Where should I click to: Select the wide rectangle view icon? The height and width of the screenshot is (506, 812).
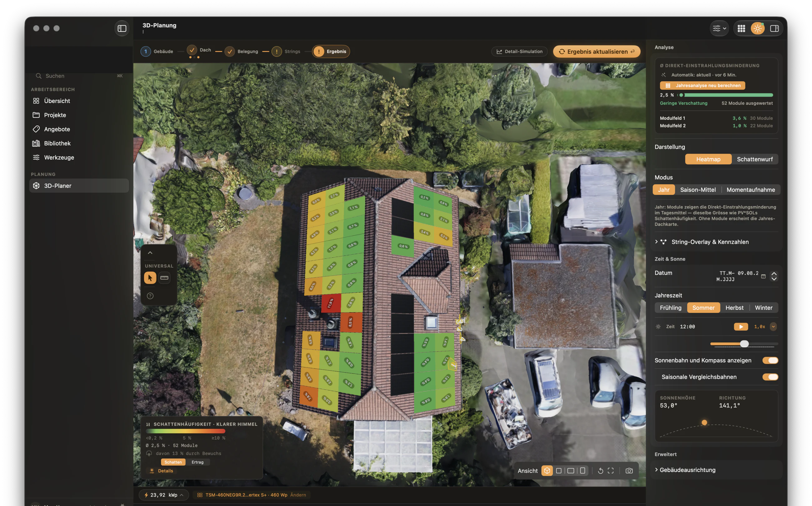571,471
